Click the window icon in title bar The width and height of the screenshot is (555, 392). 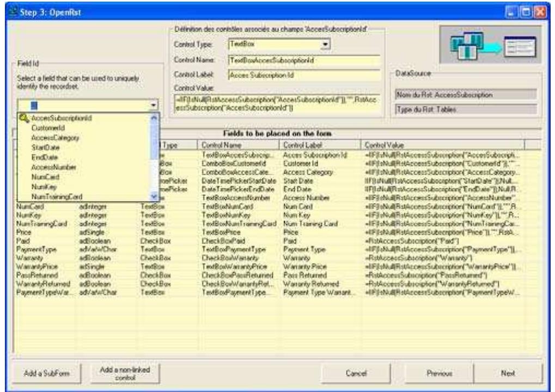click(9, 10)
